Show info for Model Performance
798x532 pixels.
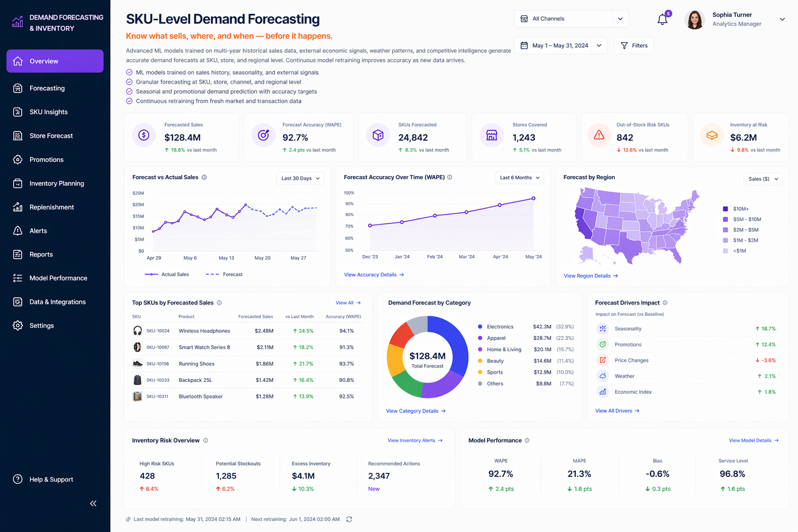click(527, 441)
